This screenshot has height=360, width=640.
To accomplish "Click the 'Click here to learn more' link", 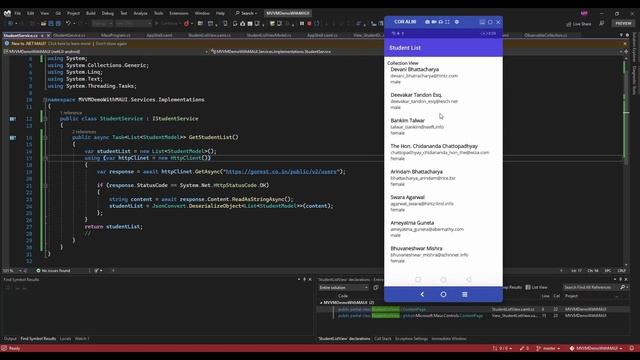I will point(69,43).
